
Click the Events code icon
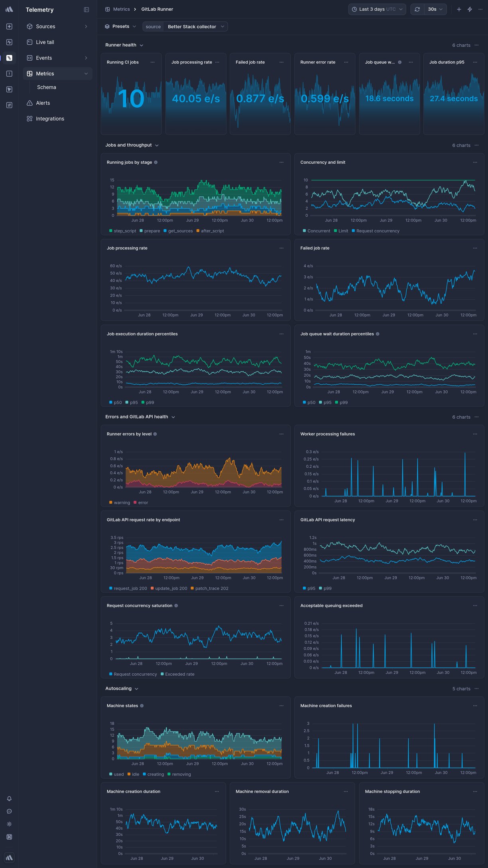click(30, 58)
